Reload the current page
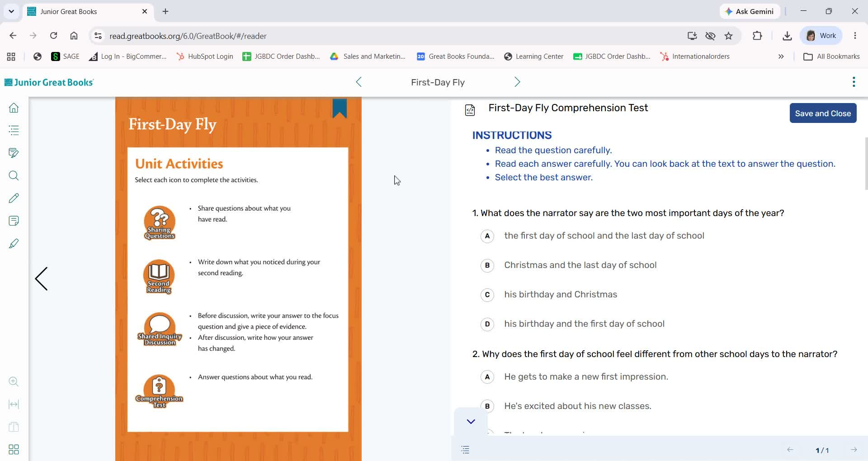 (53, 36)
